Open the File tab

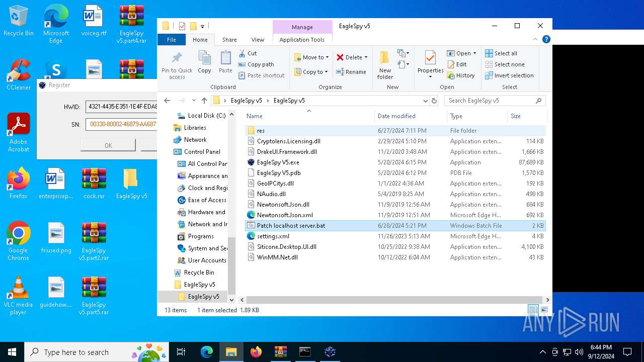tap(172, 40)
